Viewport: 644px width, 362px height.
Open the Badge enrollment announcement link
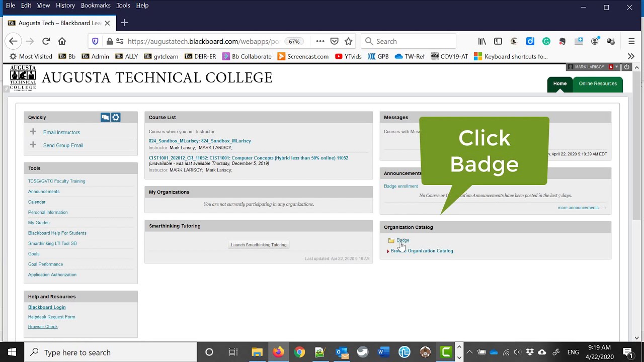400,186
